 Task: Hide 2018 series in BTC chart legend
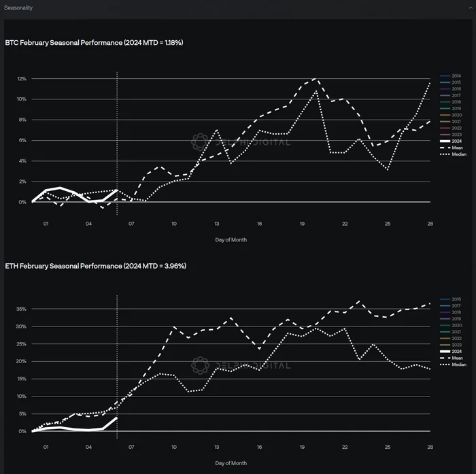click(x=450, y=102)
